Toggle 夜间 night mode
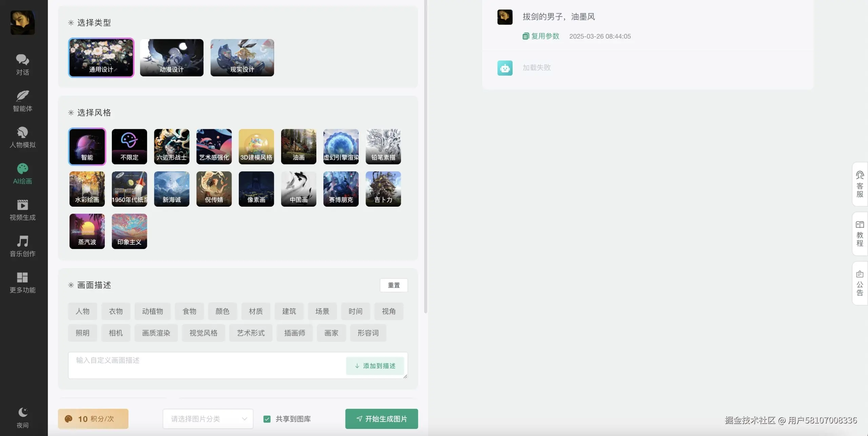The height and width of the screenshot is (436, 868). click(22, 417)
